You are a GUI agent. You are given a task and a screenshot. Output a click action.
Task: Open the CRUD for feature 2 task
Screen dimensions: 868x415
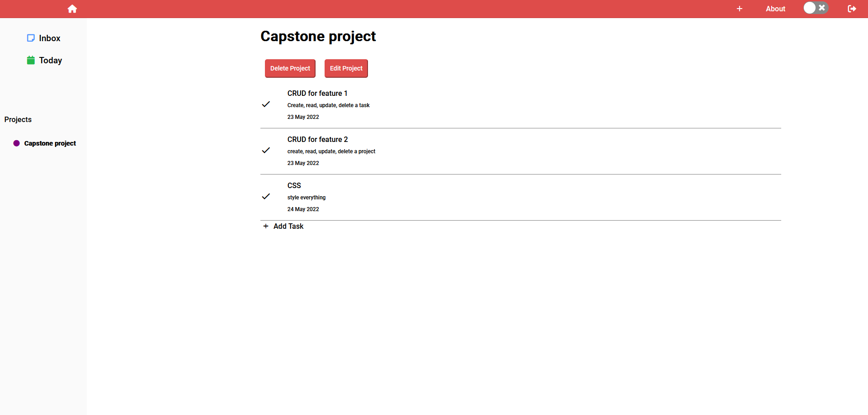(317, 139)
